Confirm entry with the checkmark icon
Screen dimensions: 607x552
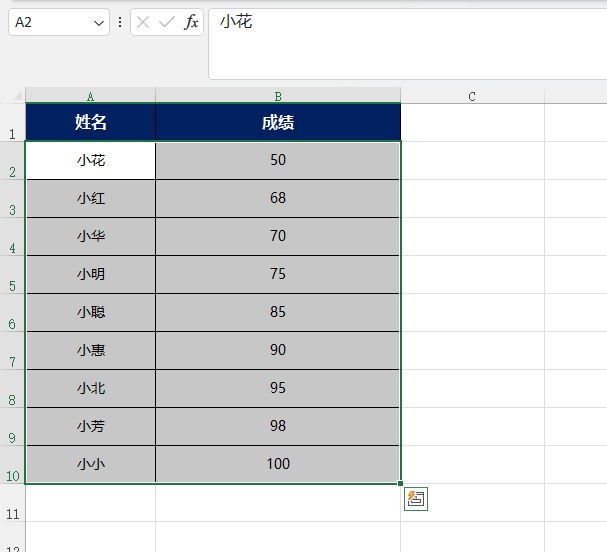[166, 22]
